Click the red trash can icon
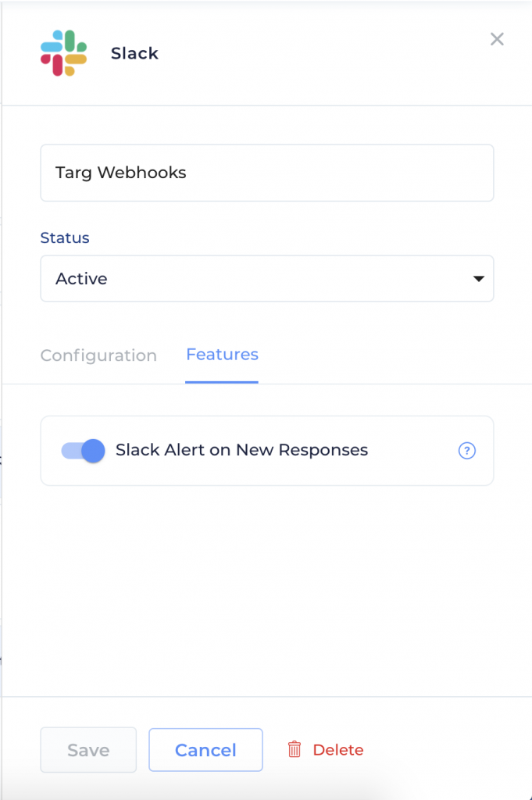Viewport: 532px width, 800px height. tap(295, 749)
